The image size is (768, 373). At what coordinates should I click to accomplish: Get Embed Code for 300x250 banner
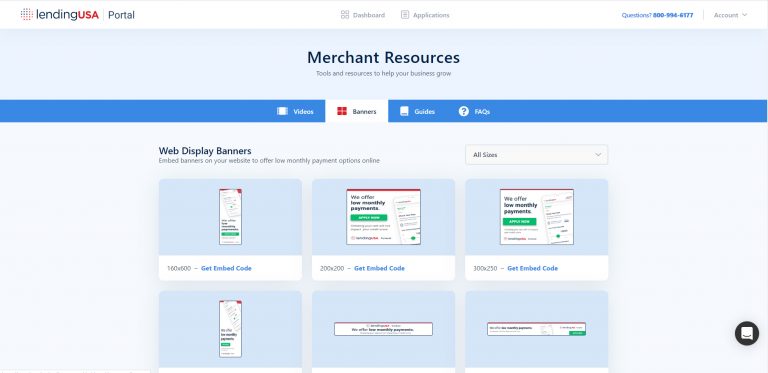tap(532, 268)
